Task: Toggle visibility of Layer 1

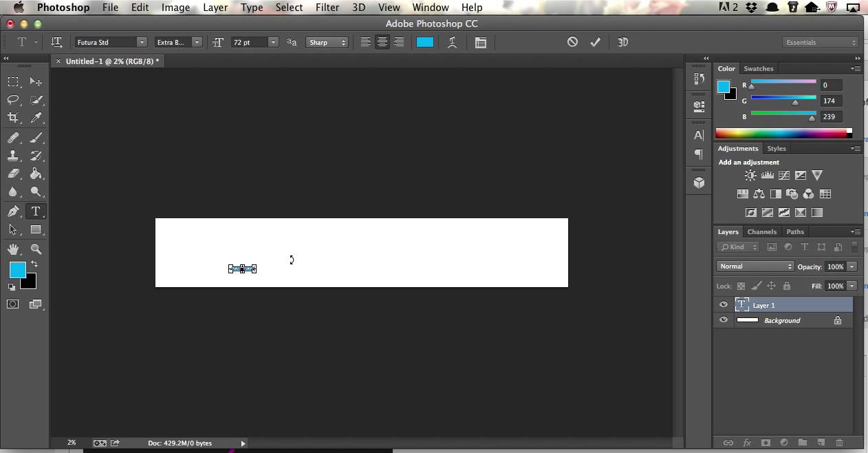Action: click(x=723, y=305)
